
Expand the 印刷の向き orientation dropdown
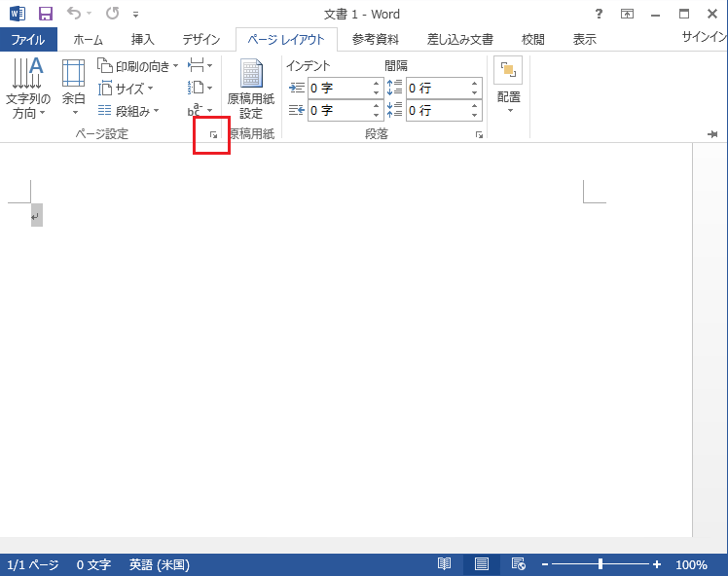138,66
